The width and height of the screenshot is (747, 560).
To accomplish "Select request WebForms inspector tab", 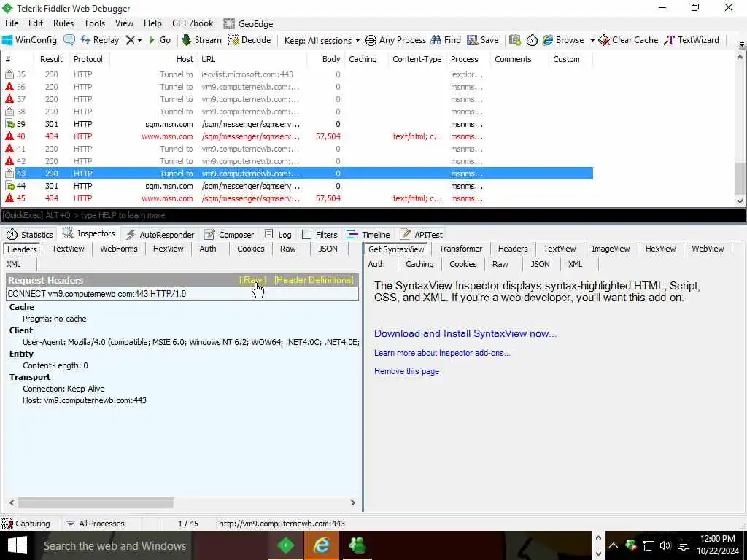I will (119, 249).
